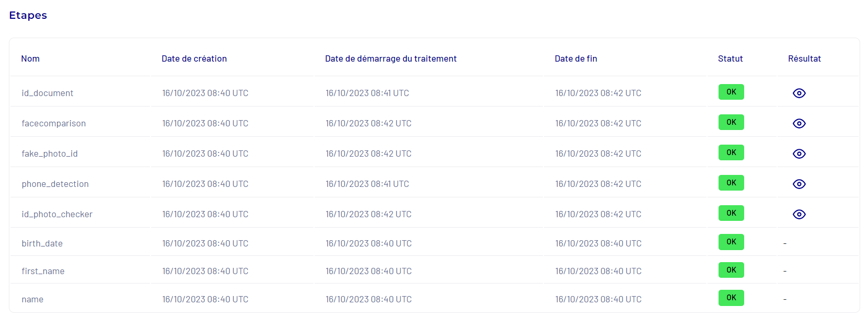The width and height of the screenshot is (868, 330).
Task: Click the Statut column header
Action: pyautogui.click(x=730, y=58)
